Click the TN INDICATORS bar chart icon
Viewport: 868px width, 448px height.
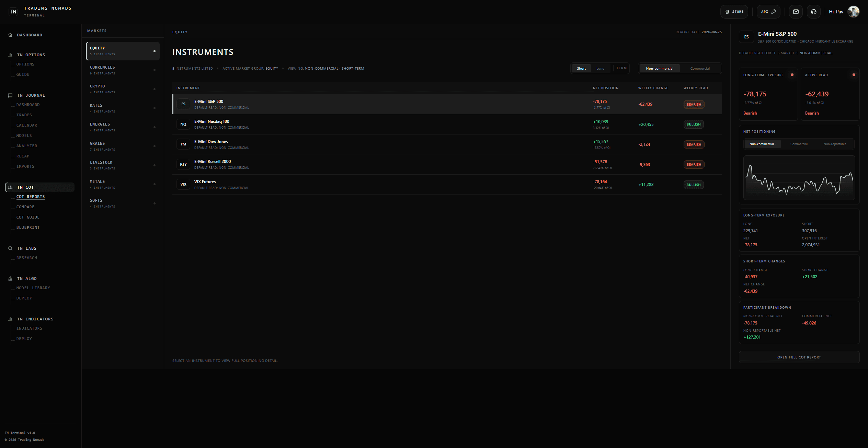10,319
